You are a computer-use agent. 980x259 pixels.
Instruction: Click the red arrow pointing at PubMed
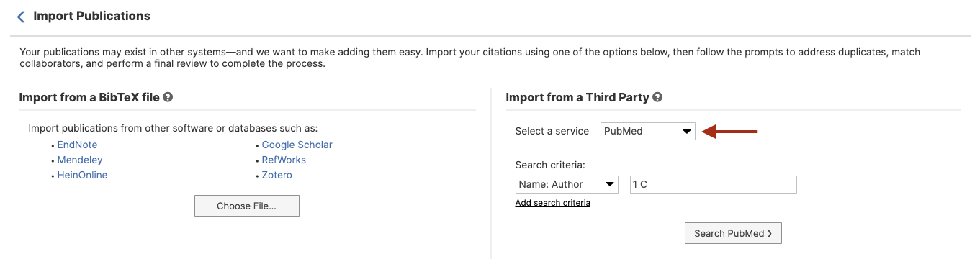[729, 131]
